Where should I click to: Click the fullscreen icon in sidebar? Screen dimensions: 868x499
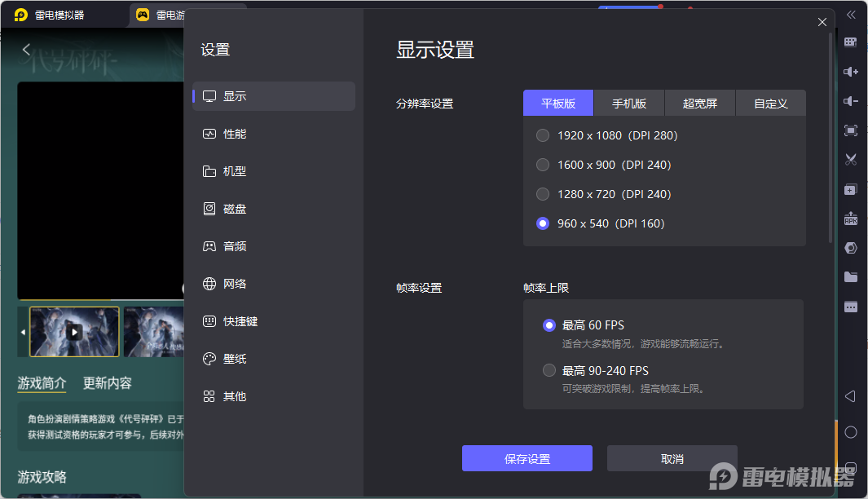pos(850,130)
